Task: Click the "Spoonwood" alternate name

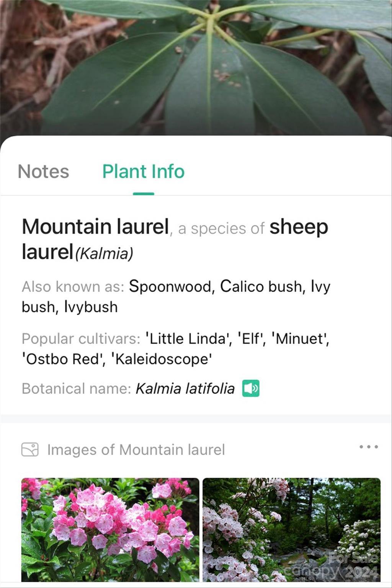Action: click(x=170, y=286)
